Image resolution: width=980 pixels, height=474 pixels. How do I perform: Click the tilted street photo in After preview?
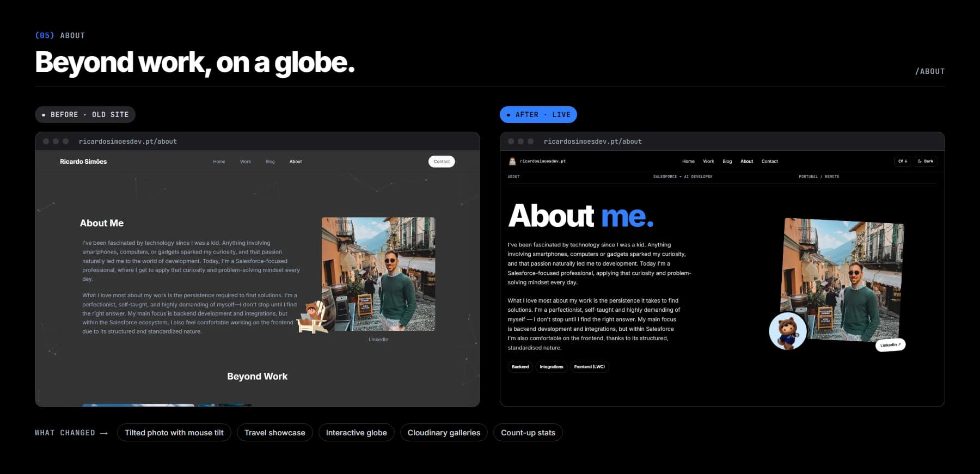coord(843,280)
